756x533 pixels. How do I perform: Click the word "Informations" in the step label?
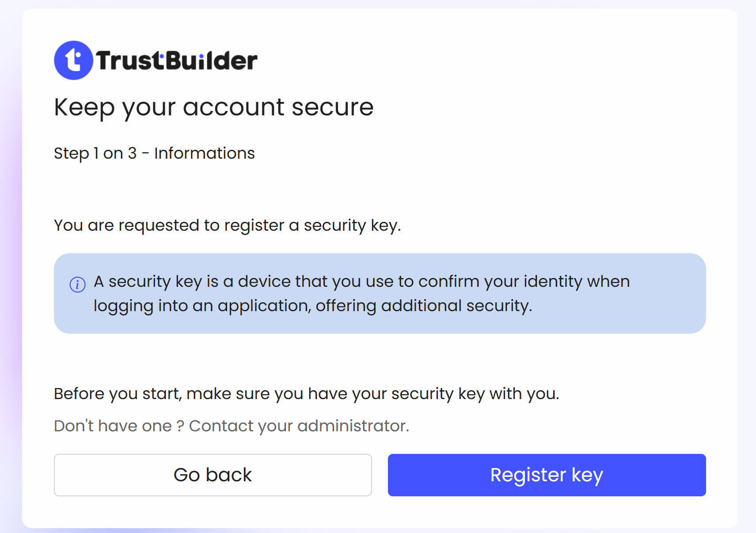coord(204,153)
